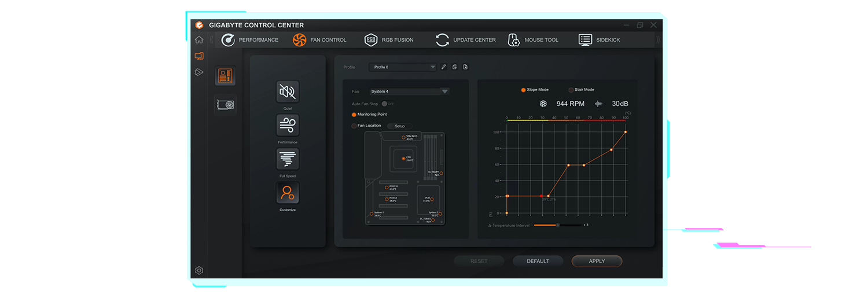
Task: Go to the Home icon in sidebar
Action: (x=199, y=40)
